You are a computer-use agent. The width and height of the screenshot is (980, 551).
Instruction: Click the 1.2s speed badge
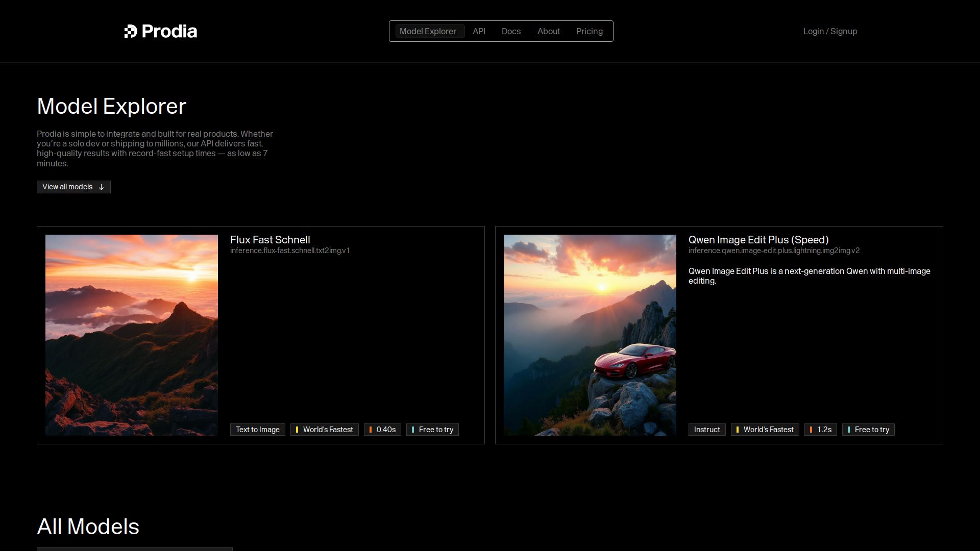tap(820, 430)
